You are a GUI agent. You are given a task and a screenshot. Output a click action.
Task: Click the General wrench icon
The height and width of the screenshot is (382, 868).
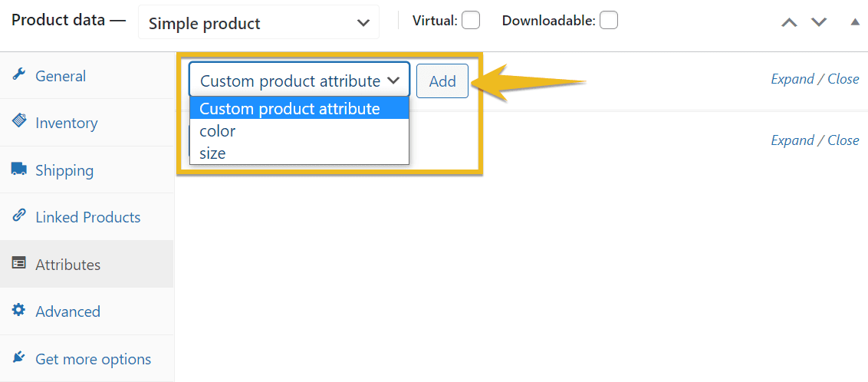point(19,74)
